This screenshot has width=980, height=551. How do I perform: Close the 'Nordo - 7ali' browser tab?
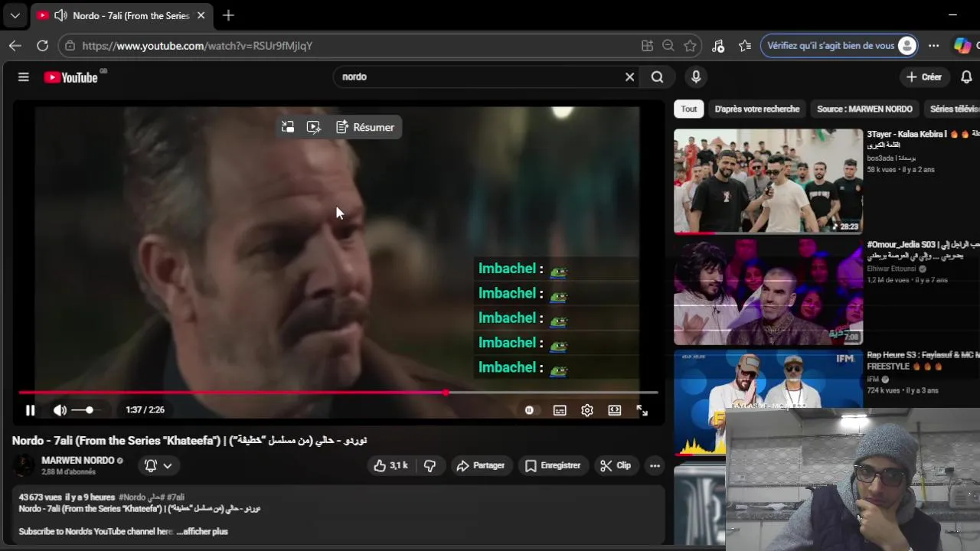(201, 15)
